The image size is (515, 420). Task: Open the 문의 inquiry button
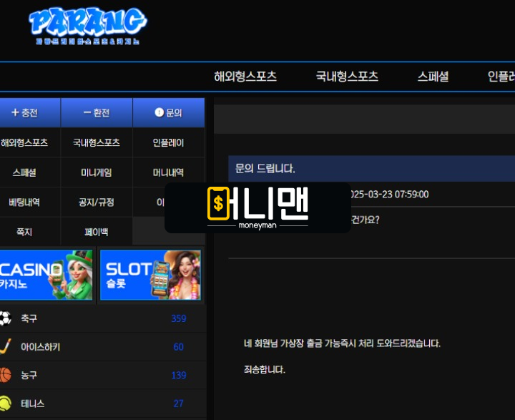(x=169, y=113)
